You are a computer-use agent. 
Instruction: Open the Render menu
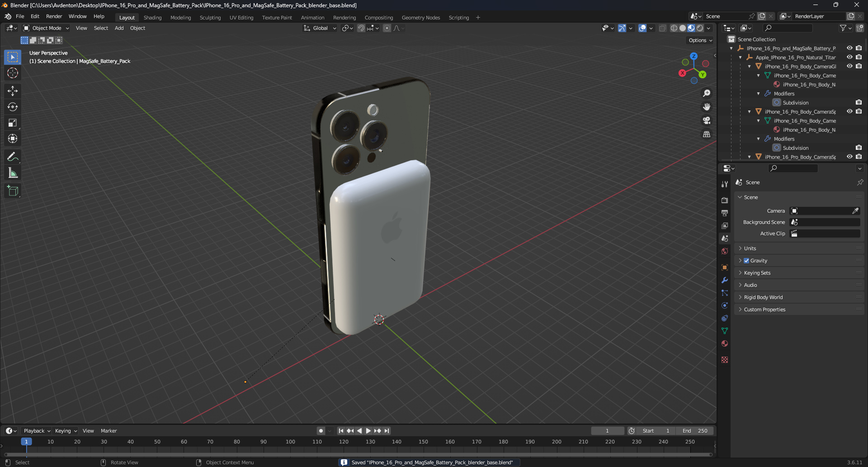(x=54, y=16)
